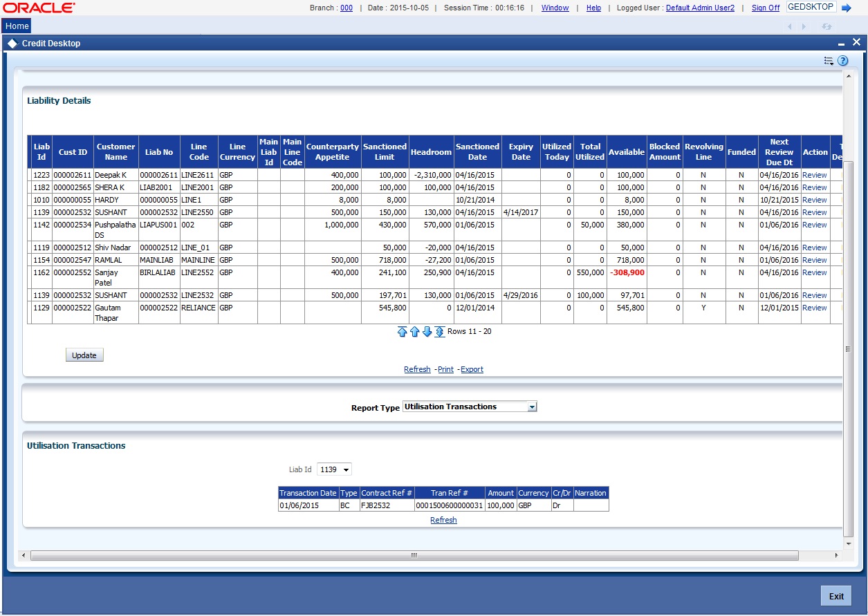Click Review for SUSHANT LINE2532 row
The image size is (868, 616).
coord(814,295)
